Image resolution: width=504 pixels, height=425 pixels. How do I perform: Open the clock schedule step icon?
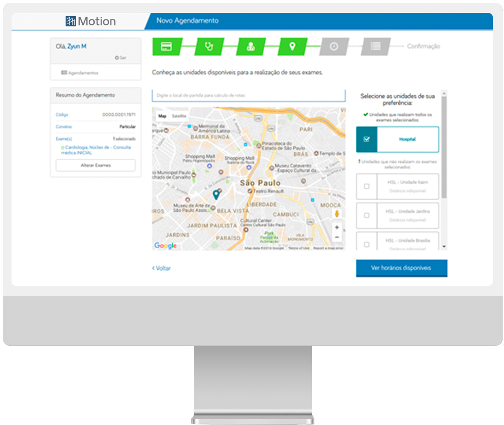(x=334, y=47)
